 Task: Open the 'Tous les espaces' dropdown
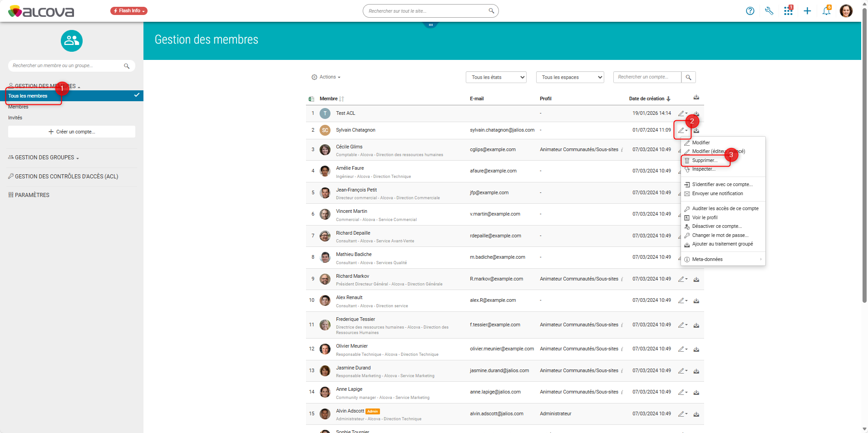[x=570, y=78]
